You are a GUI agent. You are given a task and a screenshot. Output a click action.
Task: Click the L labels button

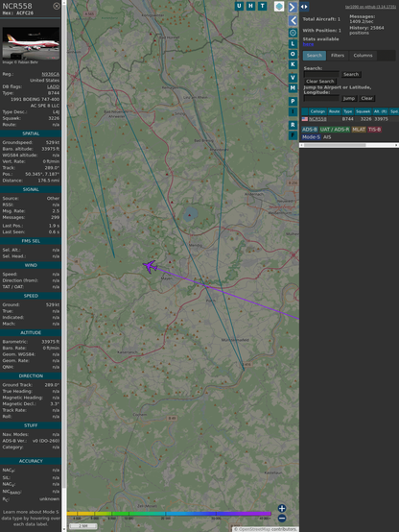pyautogui.click(x=293, y=44)
